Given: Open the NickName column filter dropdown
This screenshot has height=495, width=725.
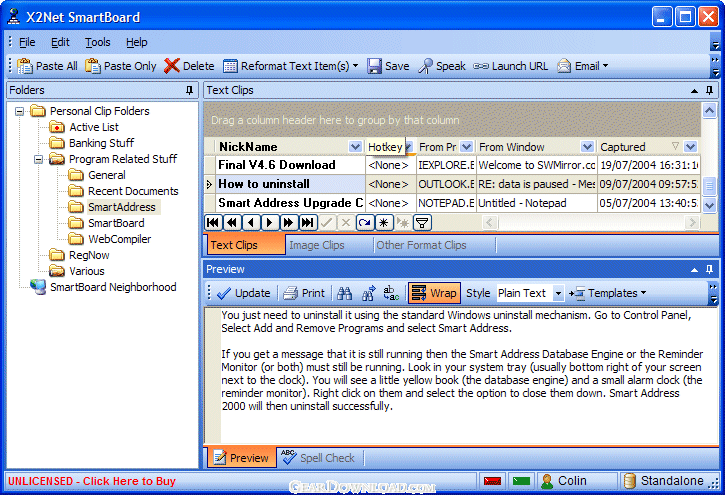Looking at the screenshot, I should point(355,147).
